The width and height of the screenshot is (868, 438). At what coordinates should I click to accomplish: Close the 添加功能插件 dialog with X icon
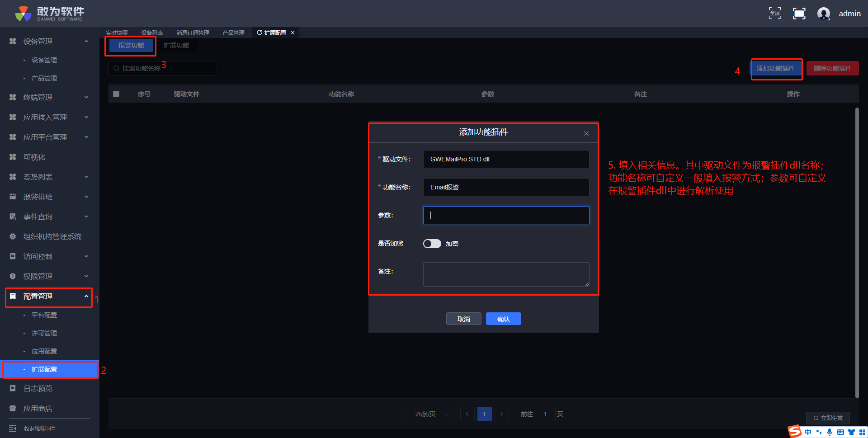click(x=586, y=133)
